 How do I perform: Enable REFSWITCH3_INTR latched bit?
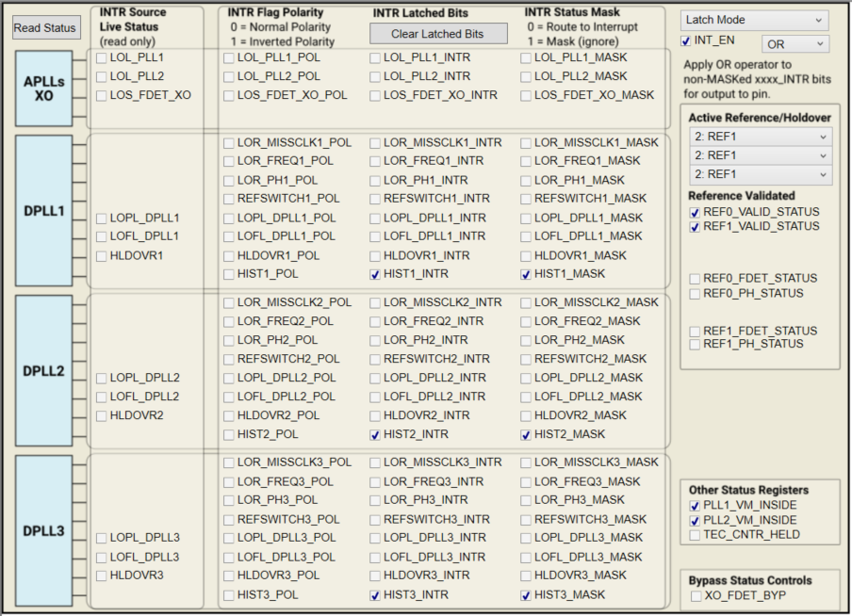point(375,519)
